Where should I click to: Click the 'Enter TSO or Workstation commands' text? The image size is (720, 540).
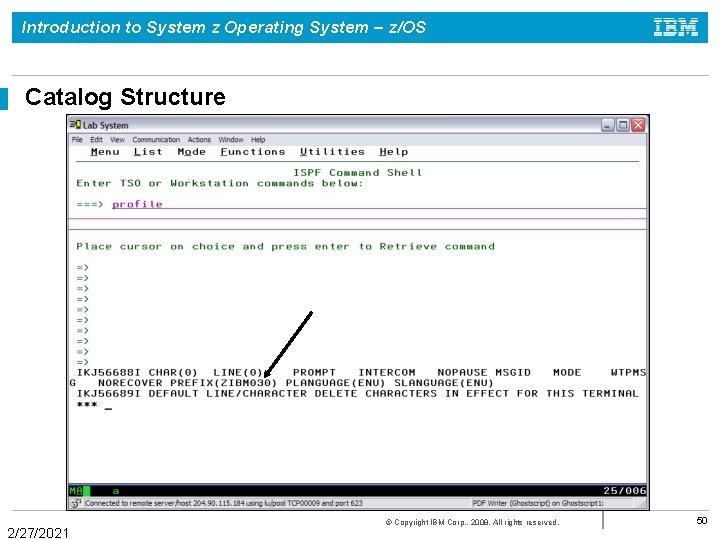[219, 183]
